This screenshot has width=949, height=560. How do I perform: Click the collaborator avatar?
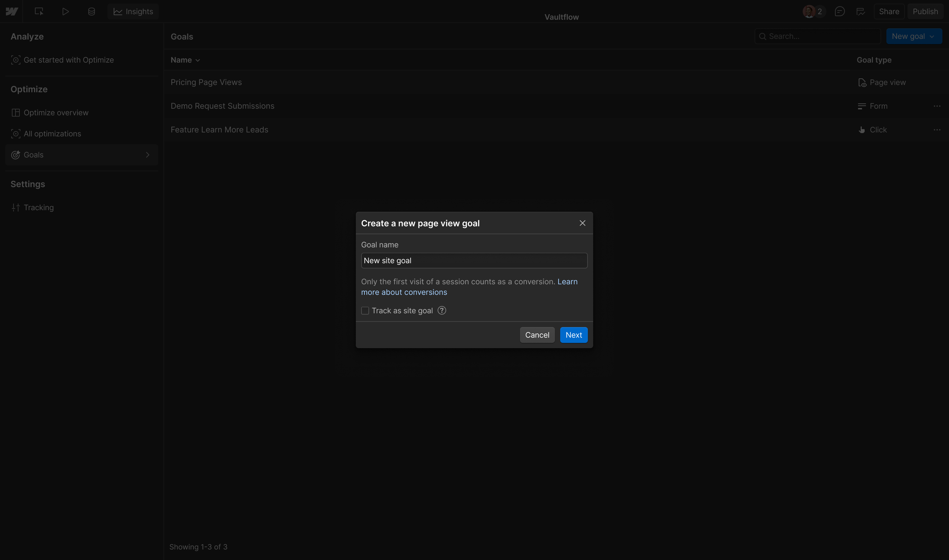[809, 11]
